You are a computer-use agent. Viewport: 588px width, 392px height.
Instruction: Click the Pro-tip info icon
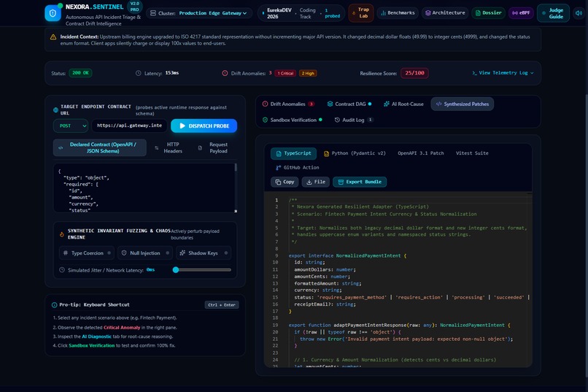(55, 304)
